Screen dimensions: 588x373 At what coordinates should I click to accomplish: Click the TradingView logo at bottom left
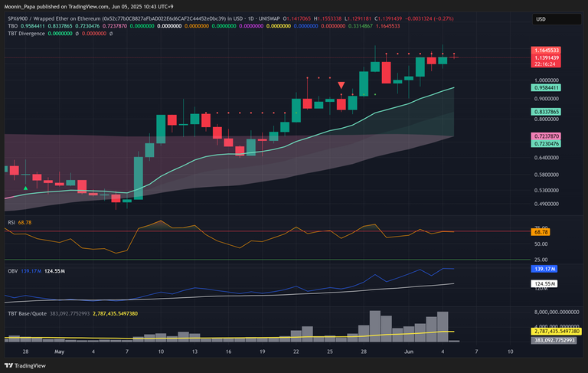tap(24, 365)
